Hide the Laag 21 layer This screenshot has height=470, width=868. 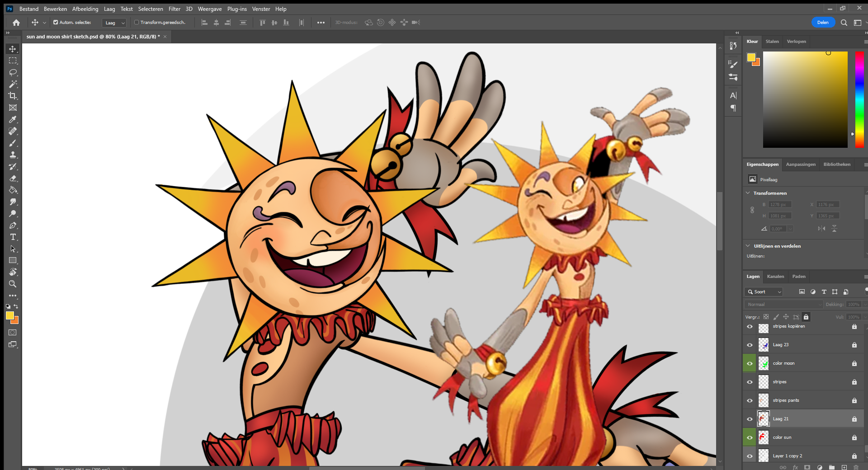(750, 419)
